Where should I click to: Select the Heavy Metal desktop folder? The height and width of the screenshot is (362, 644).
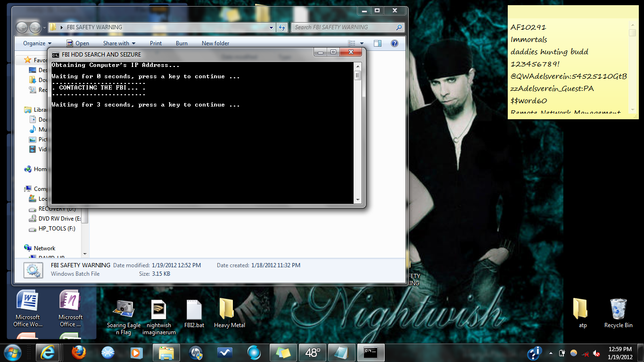pos(229,313)
